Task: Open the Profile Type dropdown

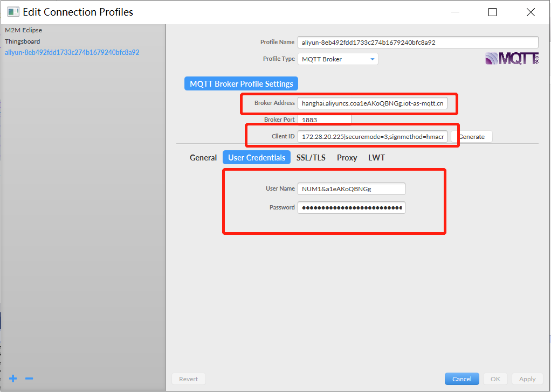Action: pyautogui.click(x=338, y=59)
